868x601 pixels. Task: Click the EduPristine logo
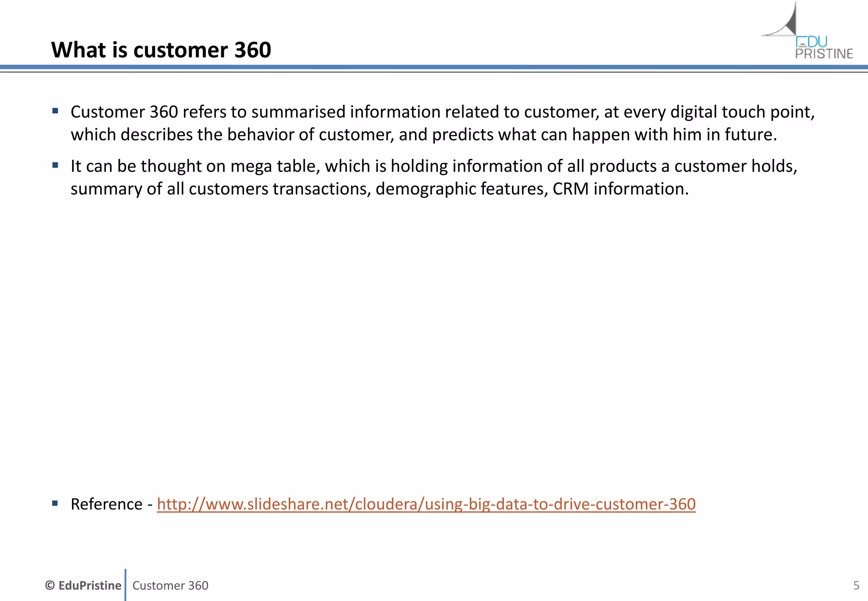[807, 31]
